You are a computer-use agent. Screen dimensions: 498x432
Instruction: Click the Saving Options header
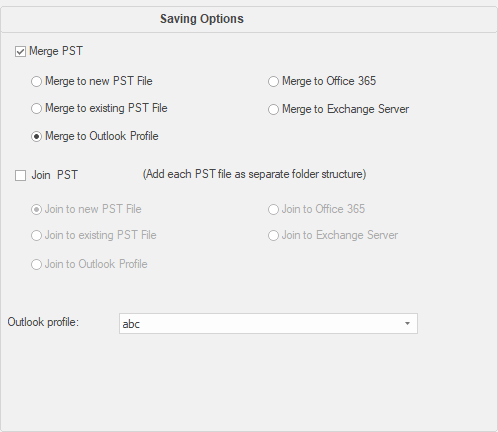coord(202,19)
